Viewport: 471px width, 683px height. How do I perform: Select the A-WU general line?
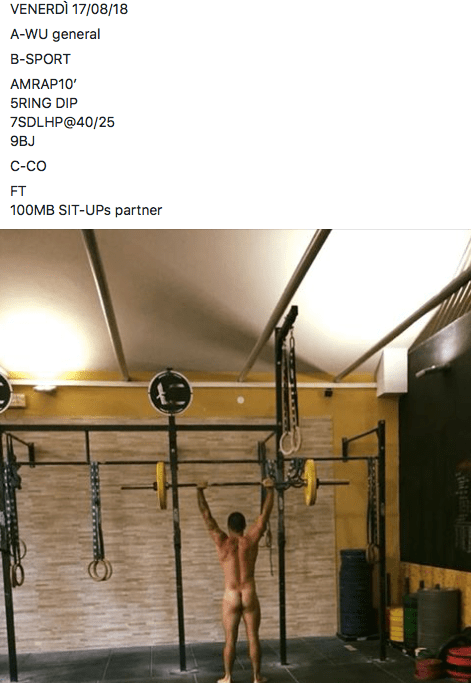point(55,34)
